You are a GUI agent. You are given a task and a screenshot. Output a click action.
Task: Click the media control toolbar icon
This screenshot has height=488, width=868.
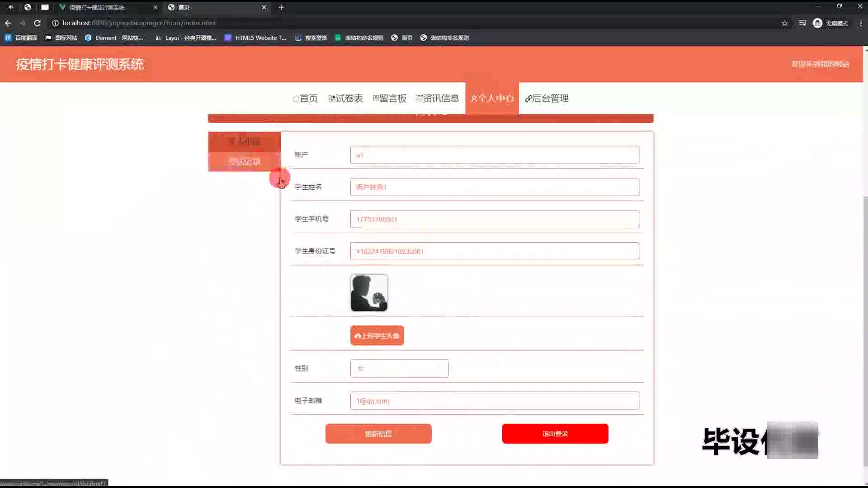802,23
